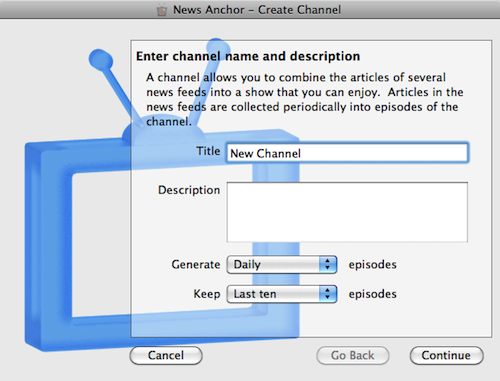Click the Cancel button
The image size is (500, 381).
click(166, 355)
